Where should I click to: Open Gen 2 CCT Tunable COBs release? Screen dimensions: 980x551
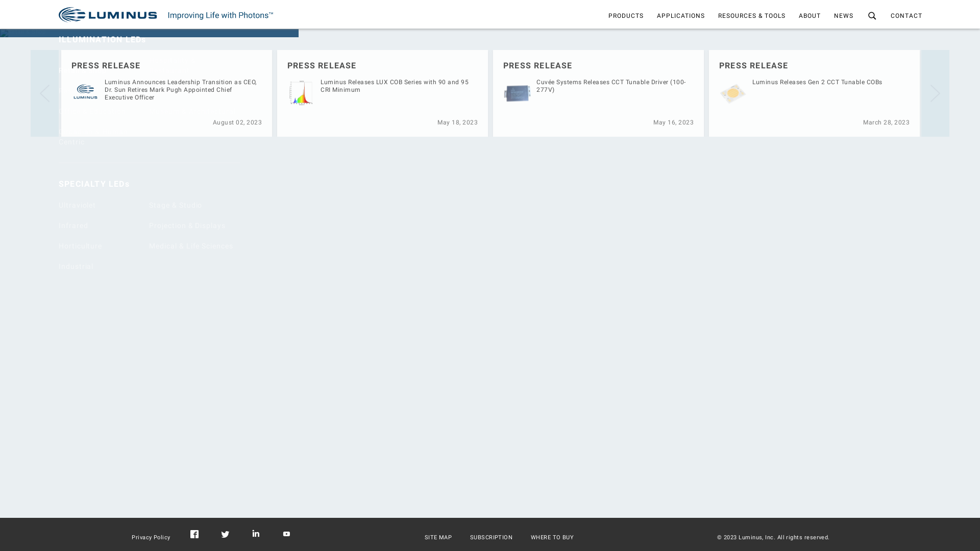[x=817, y=82]
